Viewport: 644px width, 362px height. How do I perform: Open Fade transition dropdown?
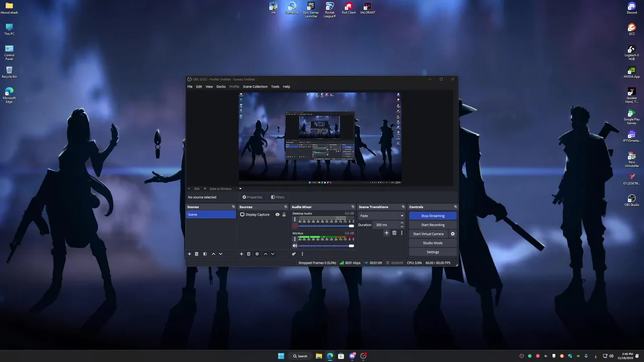(x=381, y=216)
